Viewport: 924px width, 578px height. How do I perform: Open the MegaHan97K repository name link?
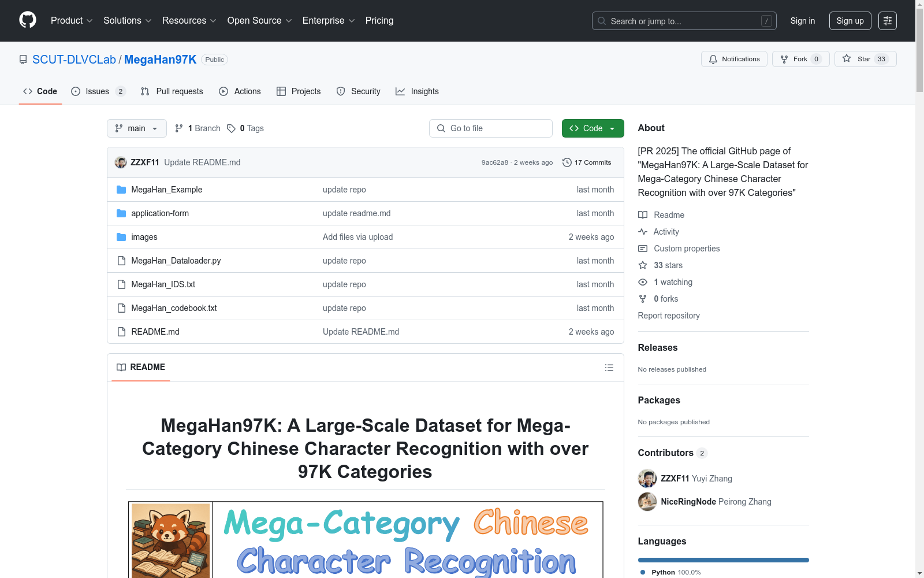click(161, 60)
